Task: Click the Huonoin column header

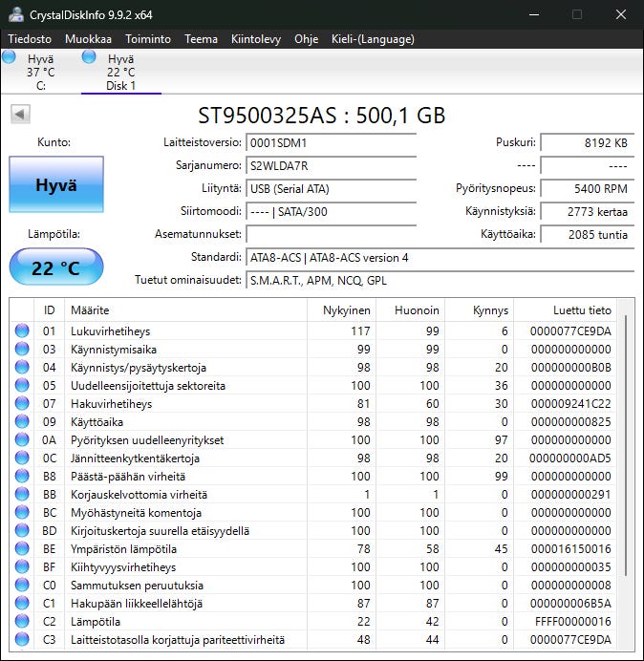Action: [x=410, y=310]
